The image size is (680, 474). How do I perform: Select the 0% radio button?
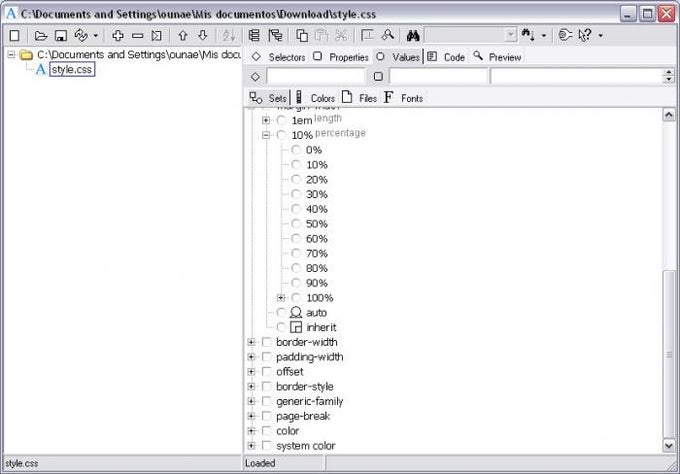pyautogui.click(x=296, y=150)
